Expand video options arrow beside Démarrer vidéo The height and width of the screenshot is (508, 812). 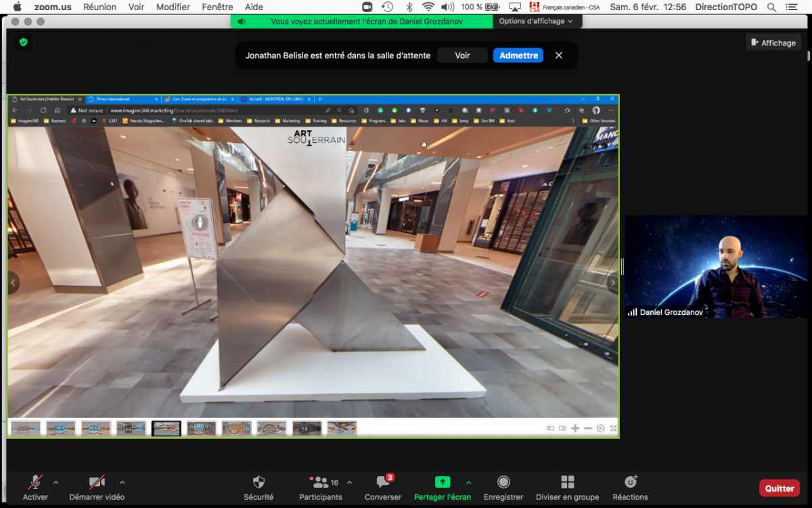(122, 482)
